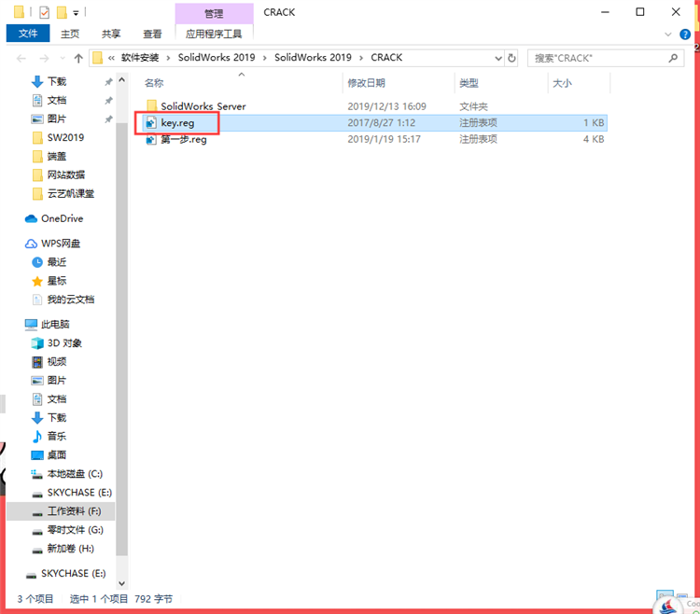Viewport: 700px width, 614px height.
Task: Open Customize Quick Access Toolbar dropdown
Action: [76, 13]
